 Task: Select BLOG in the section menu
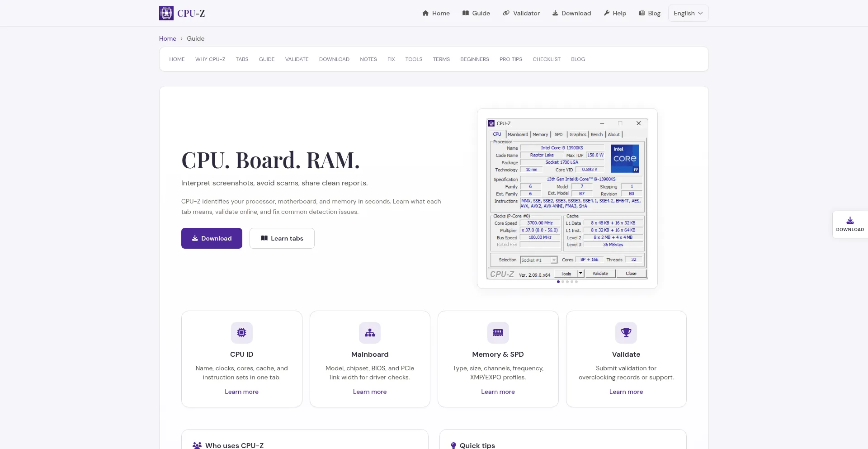coord(578,59)
